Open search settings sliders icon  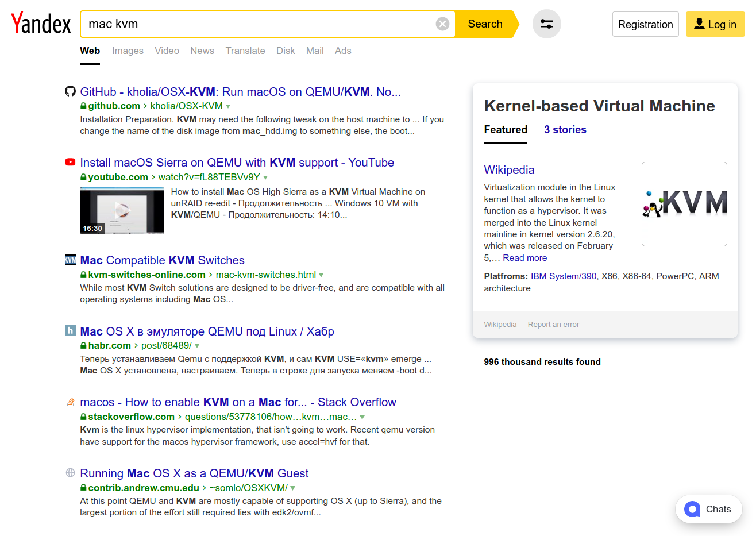tap(547, 24)
